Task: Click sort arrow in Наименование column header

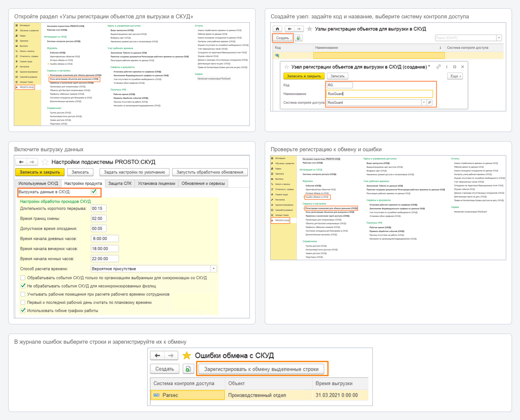Action: click(x=440, y=47)
